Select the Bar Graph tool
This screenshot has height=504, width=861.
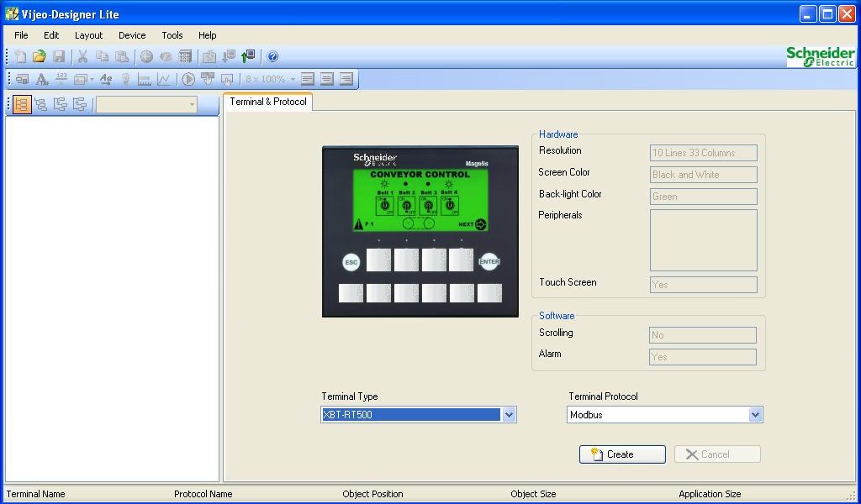pyautogui.click(x=143, y=78)
